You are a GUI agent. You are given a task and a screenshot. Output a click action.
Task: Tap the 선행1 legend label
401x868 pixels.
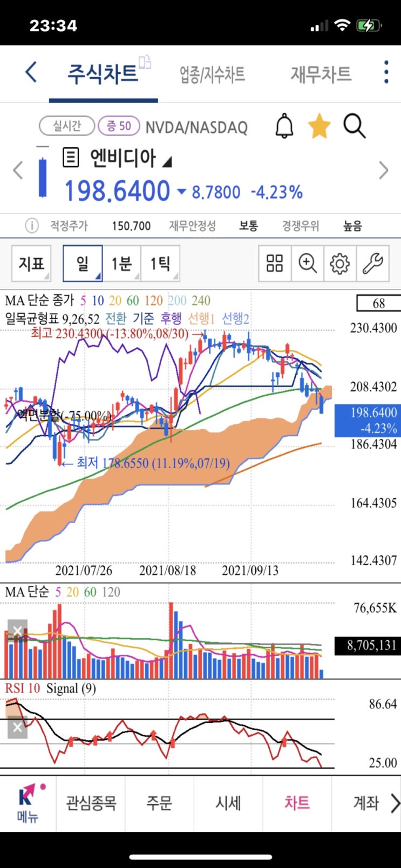point(201,318)
